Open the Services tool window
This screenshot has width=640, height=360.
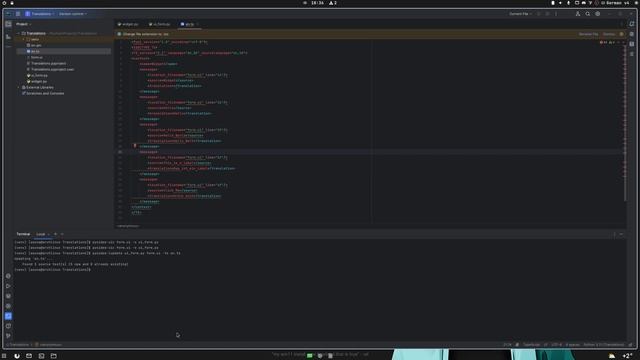8,306
